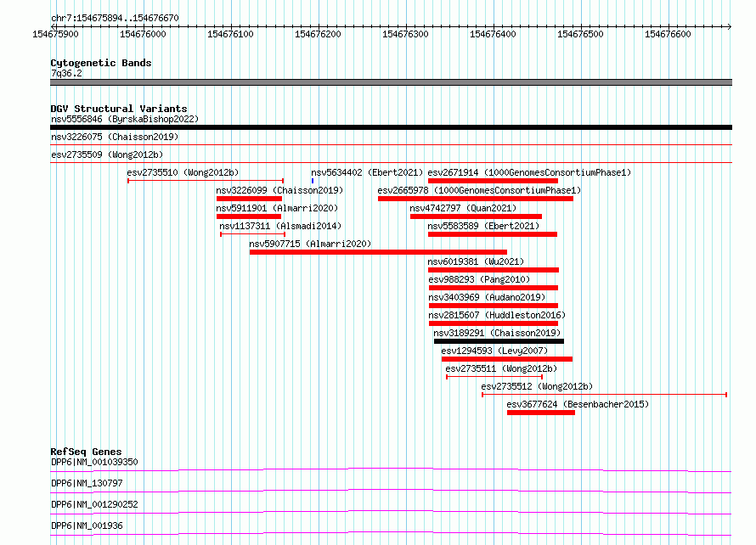Viewport: 756px width, 545px height.
Task: Select the DPP6|NM_001936 gene label
Action: (x=87, y=525)
